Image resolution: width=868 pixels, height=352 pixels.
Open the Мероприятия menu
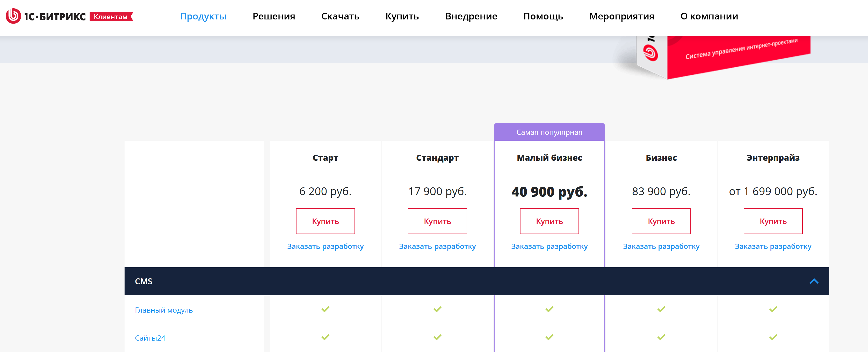622,16
